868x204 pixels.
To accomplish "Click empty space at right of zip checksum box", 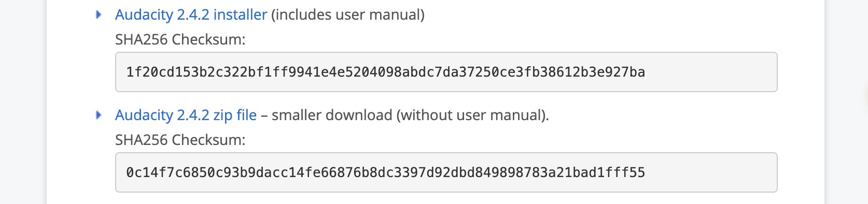I will [710, 172].
